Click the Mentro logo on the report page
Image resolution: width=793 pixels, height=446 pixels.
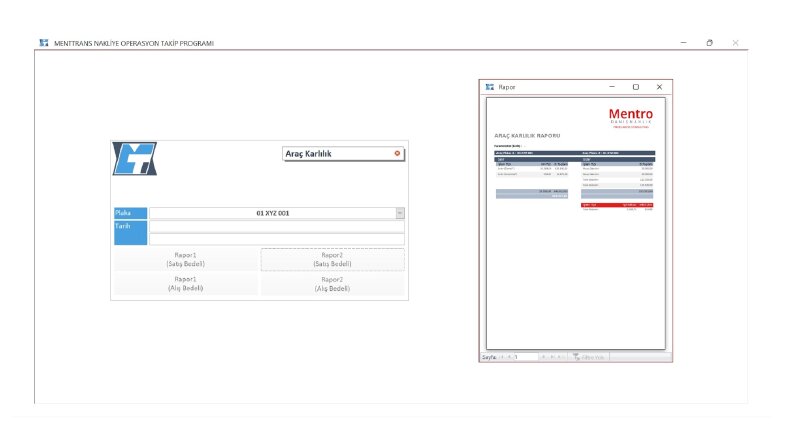(x=631, y=118)
